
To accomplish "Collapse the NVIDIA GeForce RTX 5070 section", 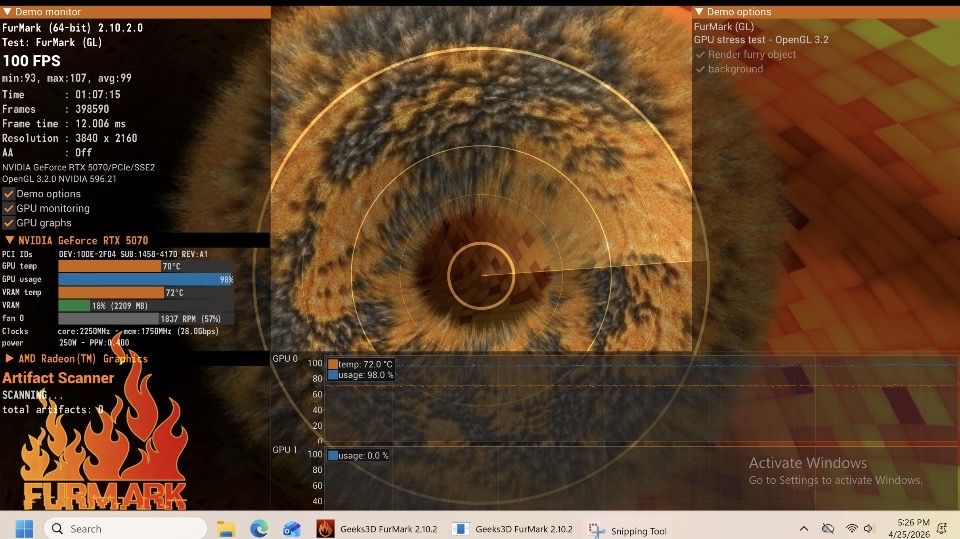I will click(9, 240).
